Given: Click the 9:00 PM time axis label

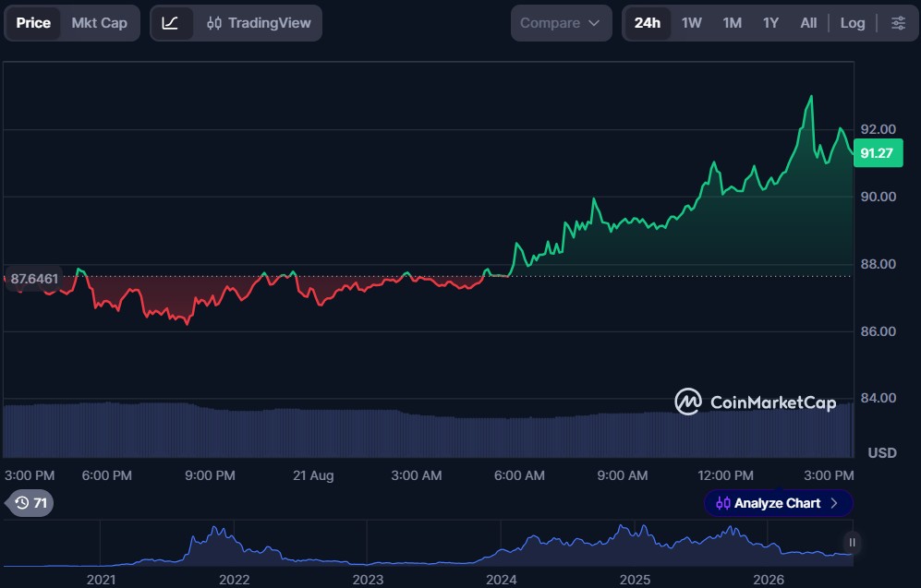Looking at the screenshot, I should click(x=210, y=475).
